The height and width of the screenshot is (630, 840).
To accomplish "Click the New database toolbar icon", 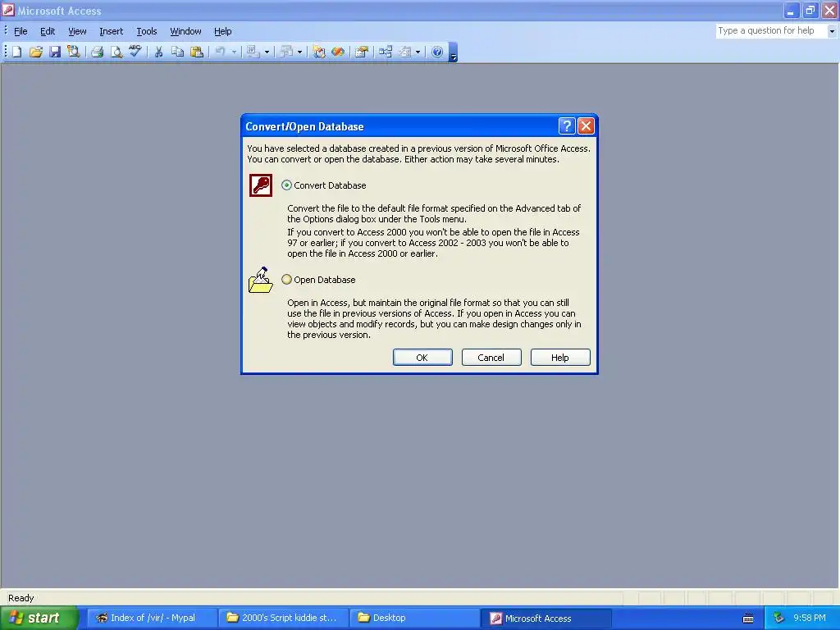I will point(17,52).
